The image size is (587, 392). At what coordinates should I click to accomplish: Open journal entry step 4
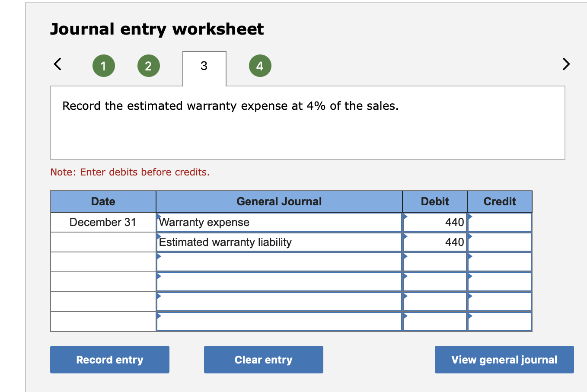click(x=260, y=66)
